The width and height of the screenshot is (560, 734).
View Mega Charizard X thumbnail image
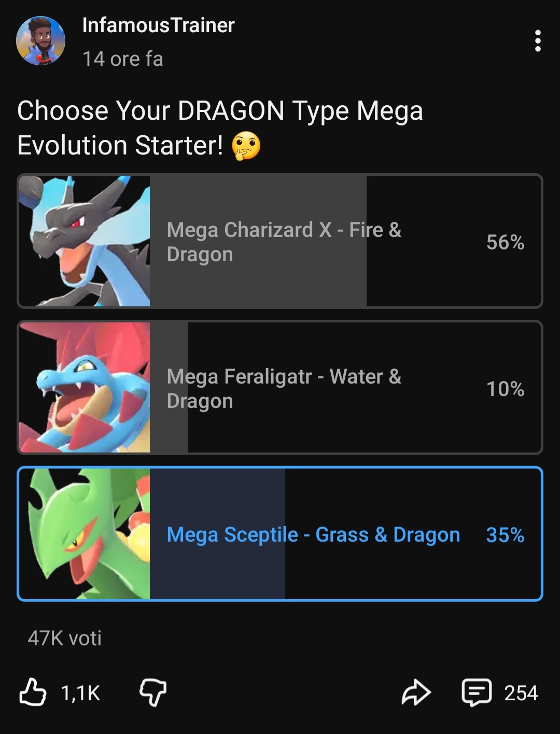coord(85,241)
